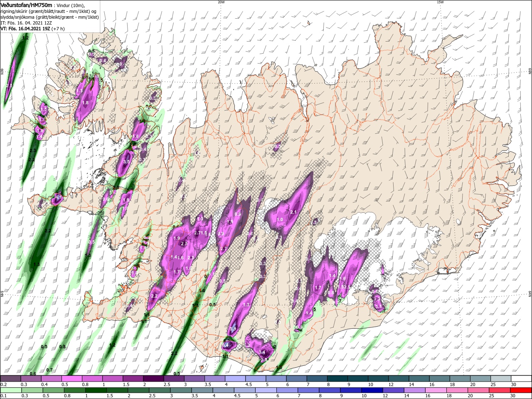Click the 0.2 label in the top legend row
Image resolution: width=532 pixels, height=399 pixels.
[x=3, y=384]
